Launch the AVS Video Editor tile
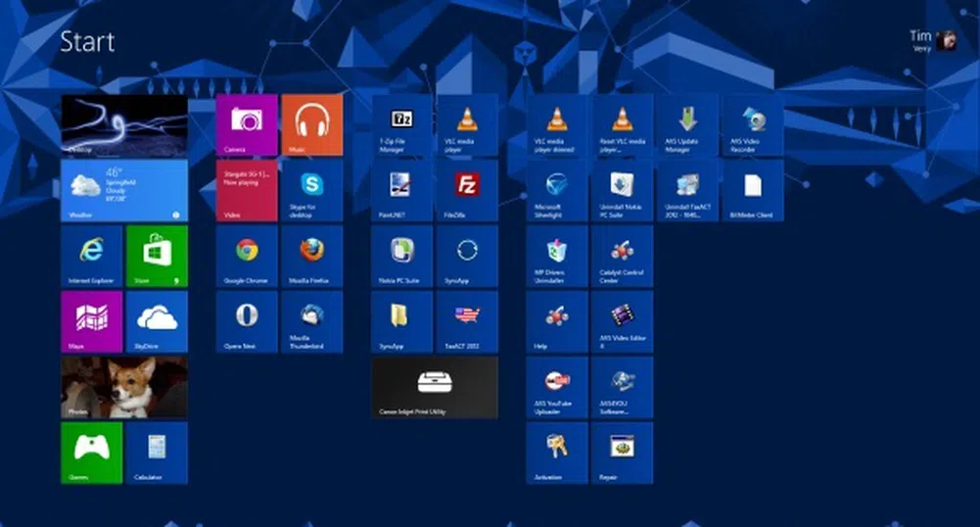Image resolution: width=980 pixels, height=527 pixels. click(622, 322)
